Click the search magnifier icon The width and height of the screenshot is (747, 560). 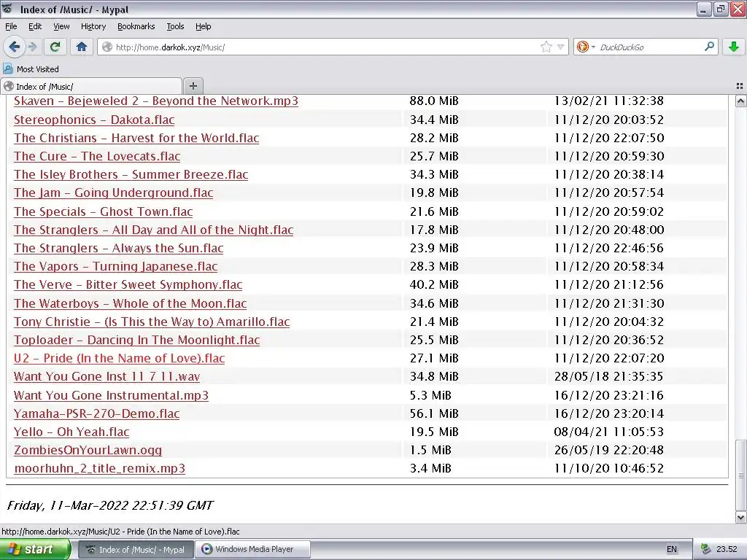point(709,47)
